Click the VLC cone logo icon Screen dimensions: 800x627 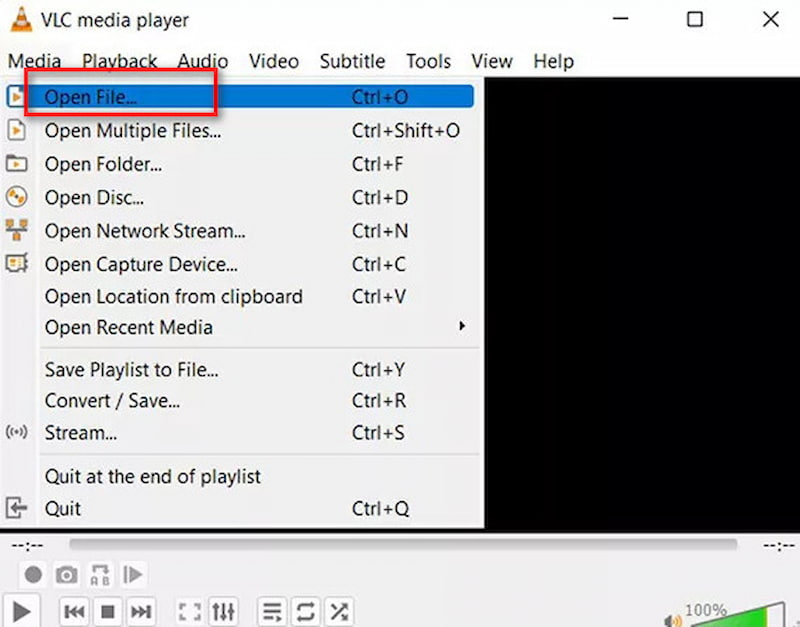21,19
